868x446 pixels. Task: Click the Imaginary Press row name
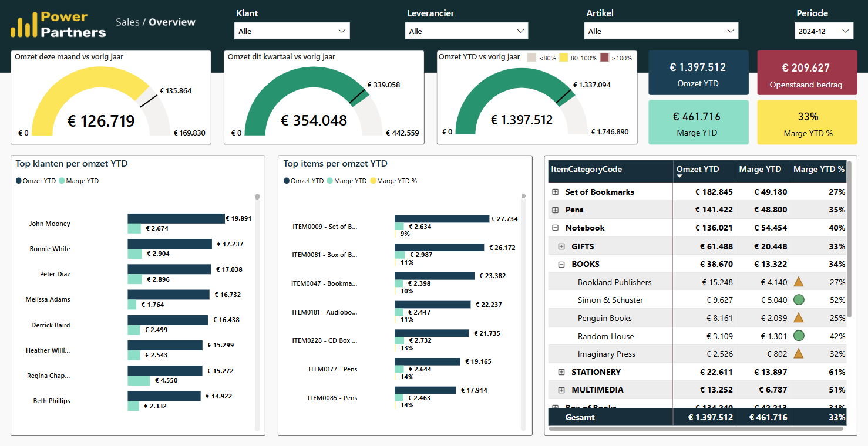pyautogui.click(x=607, y=354)
